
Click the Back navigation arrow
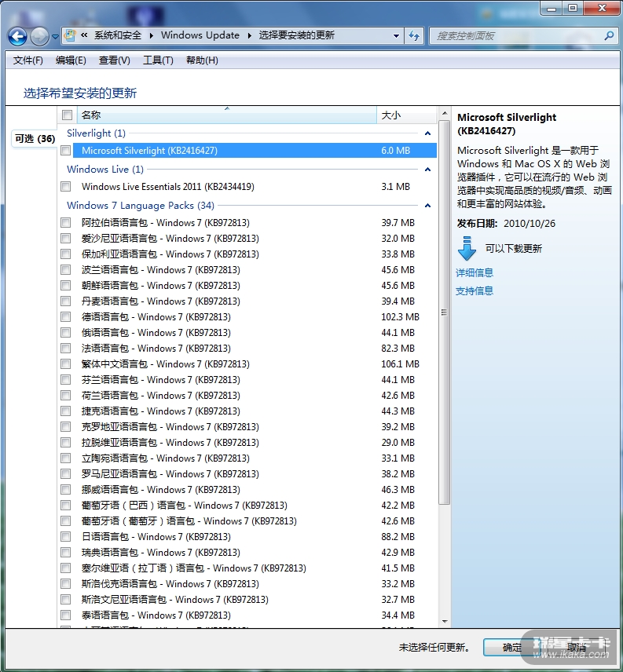[17, 36]
